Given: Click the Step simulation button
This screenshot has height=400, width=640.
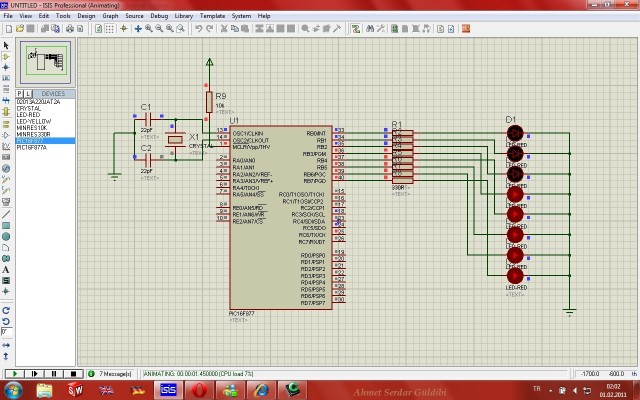Looking at the screenshot, I should click(34, 373).
